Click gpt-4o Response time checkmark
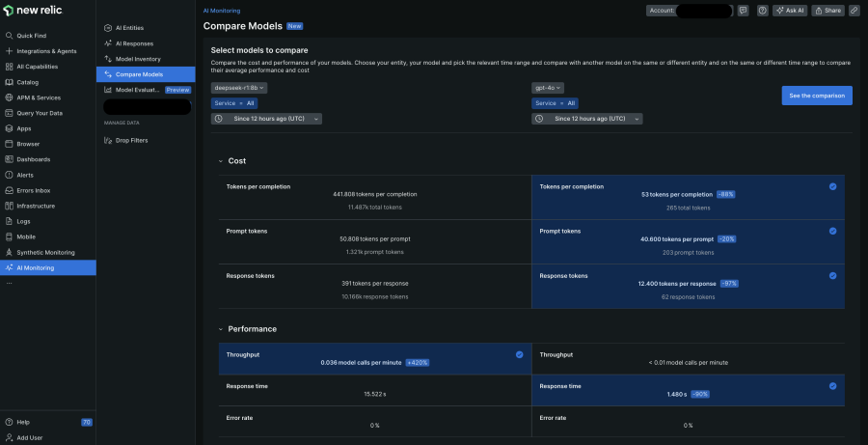The width and height of the screenshot is (868, 445). click(x=832, y=386)
